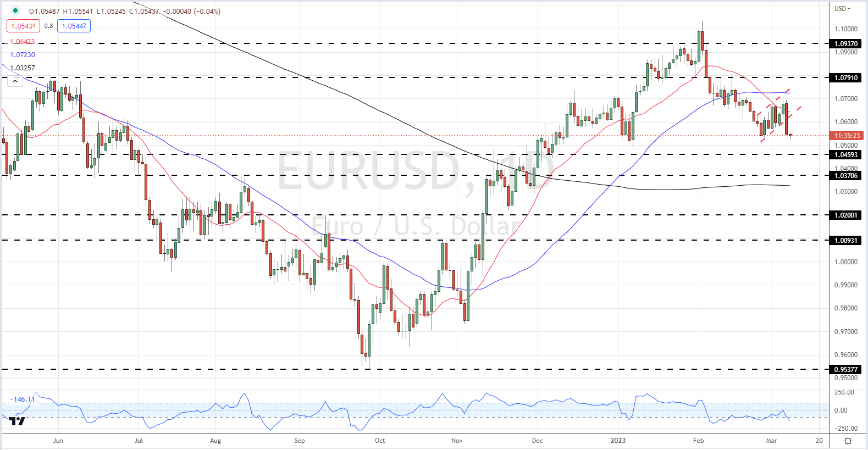Click the 1.07910 price level label
Screen dimensions: 868x450
point(846,78)
